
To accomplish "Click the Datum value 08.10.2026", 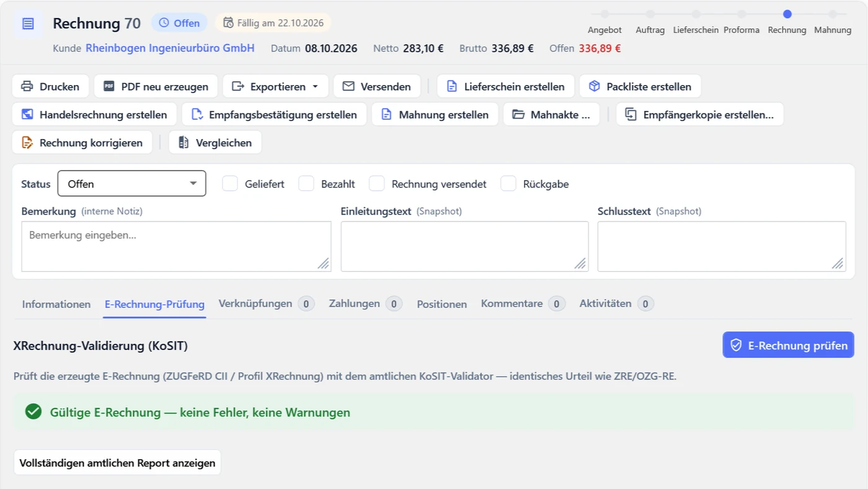I will (331, 48).
